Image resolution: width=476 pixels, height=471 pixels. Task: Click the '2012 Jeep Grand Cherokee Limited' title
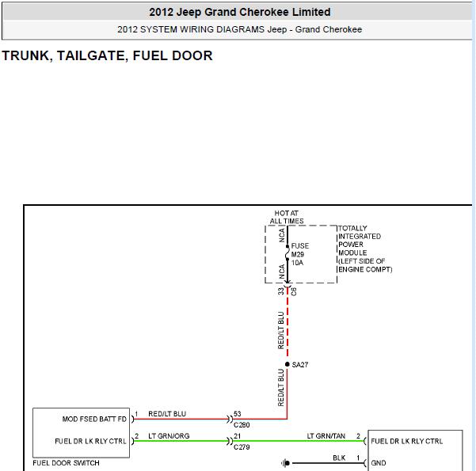click(x=239, y=12)
